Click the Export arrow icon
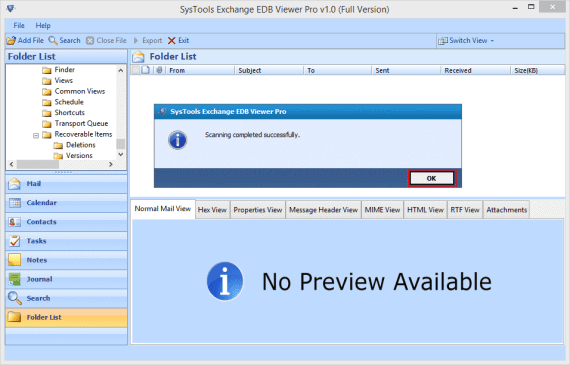 pyautogui.click(x=136, y=40)
